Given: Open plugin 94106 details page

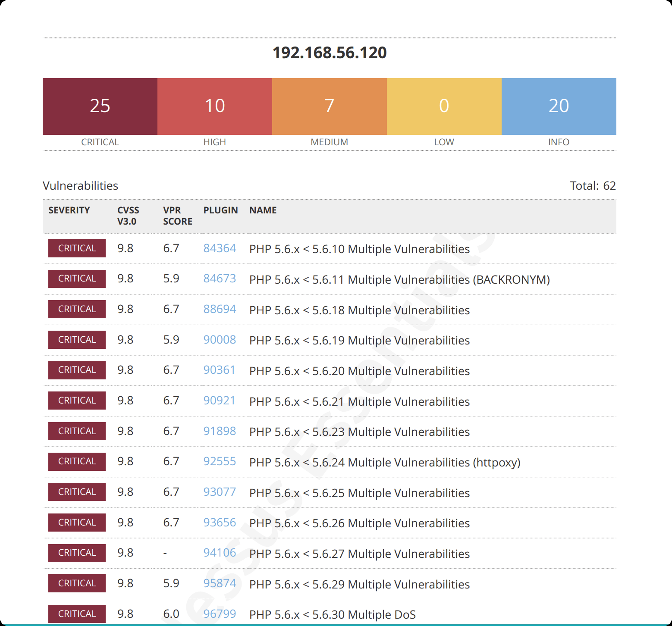Looking at the screenshot, I should point(220,552).
